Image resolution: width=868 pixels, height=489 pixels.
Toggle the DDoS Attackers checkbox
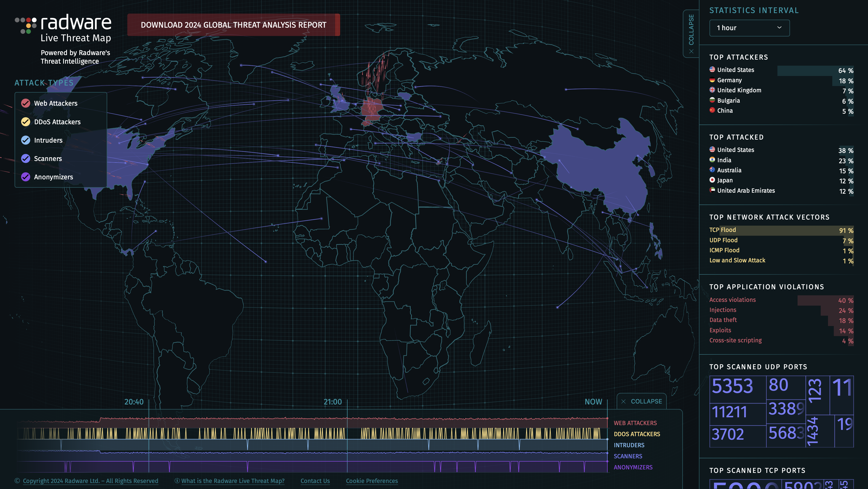pyautogui.click(x=26, y=122)
